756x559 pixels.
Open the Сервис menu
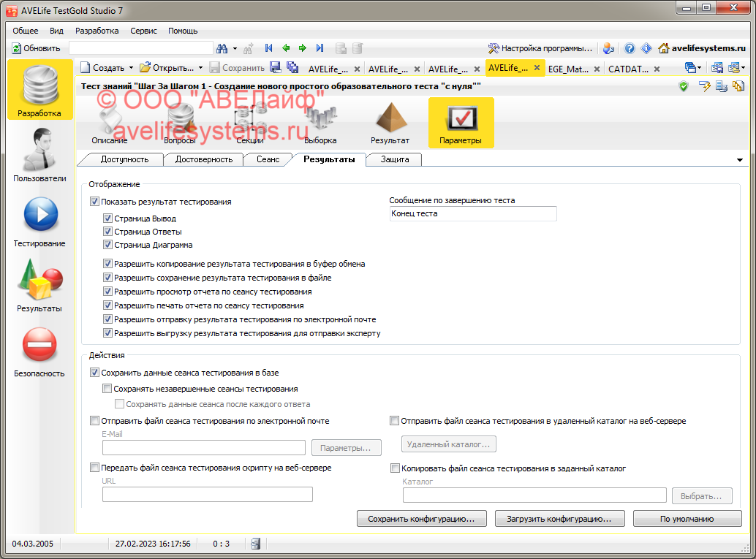pos(143,31)
